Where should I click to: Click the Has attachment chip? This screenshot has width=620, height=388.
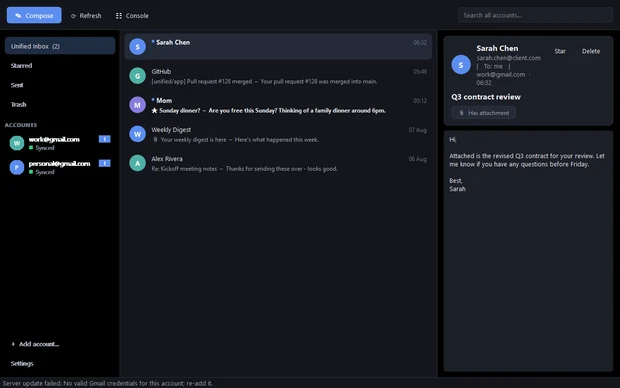click(484, 113)
